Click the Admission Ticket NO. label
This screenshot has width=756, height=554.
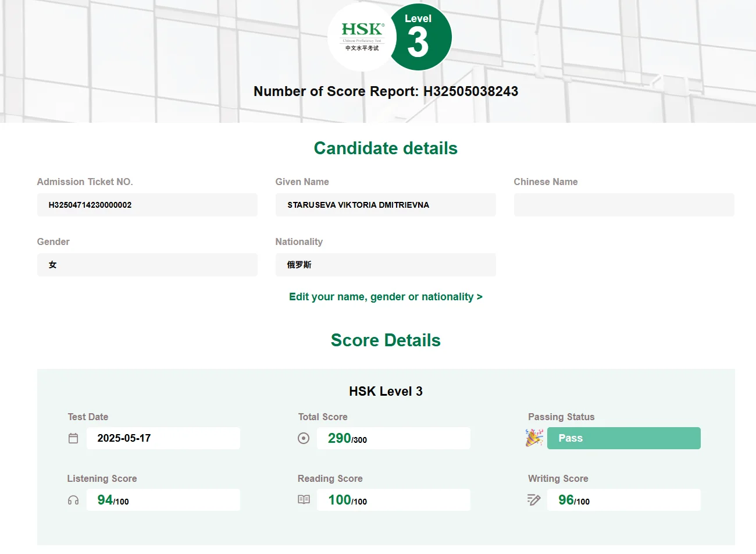[x=85, y=182]
